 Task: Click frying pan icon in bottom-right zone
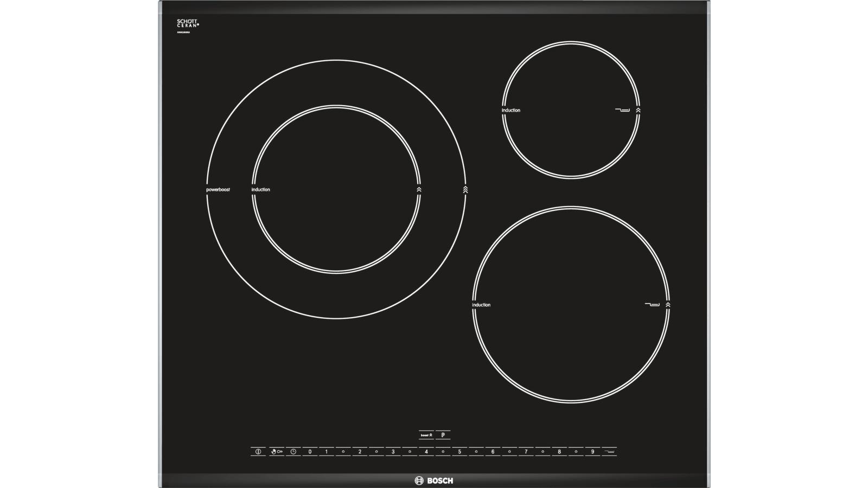point(653,305)
